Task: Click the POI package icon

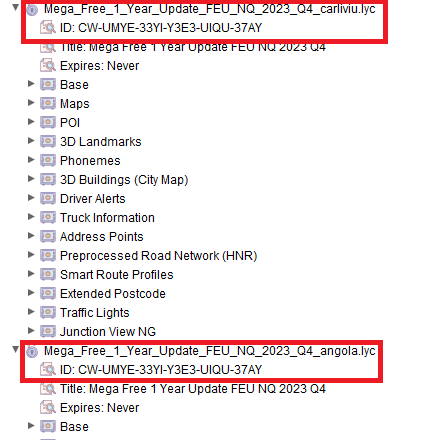Action: click(x=48, y=123)
